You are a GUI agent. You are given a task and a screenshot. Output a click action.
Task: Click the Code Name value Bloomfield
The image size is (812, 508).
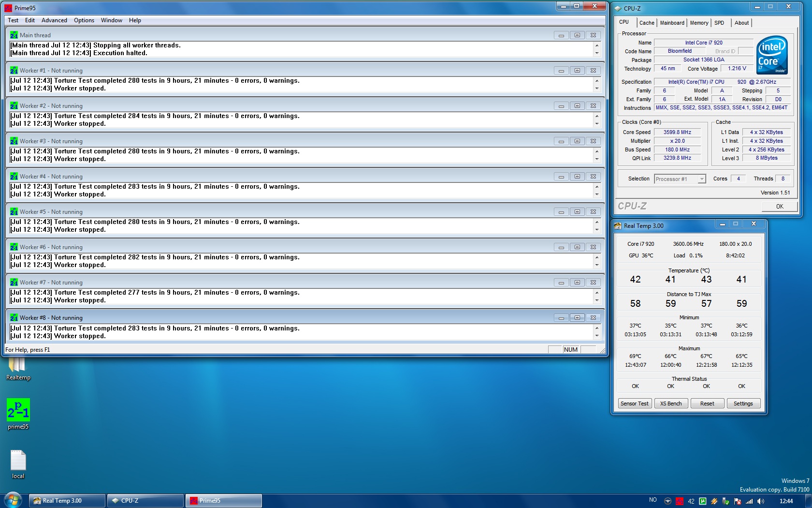[680, 51]
